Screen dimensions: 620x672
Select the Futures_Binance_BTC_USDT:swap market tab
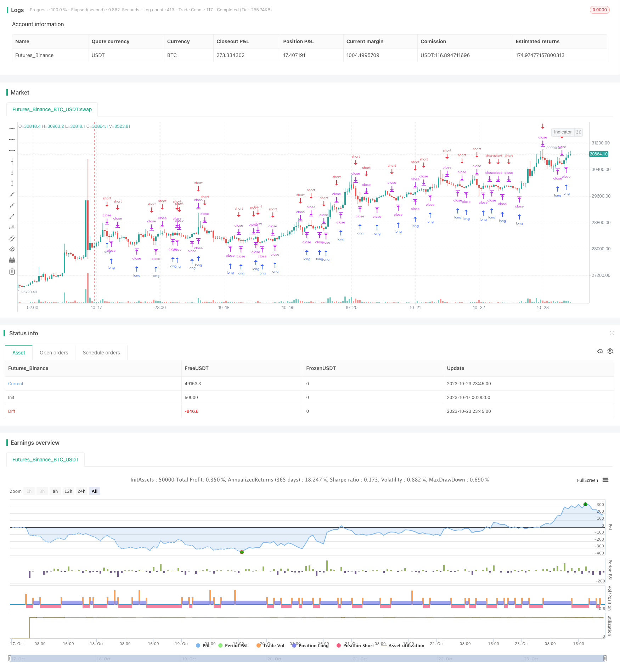click(x=52, y=109)
